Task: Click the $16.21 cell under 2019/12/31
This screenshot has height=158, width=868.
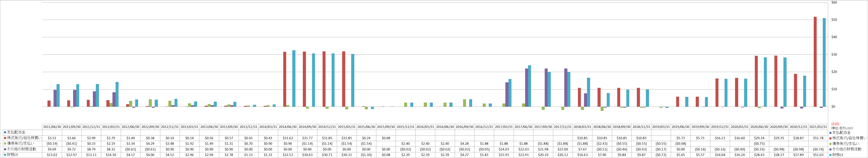Action: pyautogui.click(x=720, y=138)
